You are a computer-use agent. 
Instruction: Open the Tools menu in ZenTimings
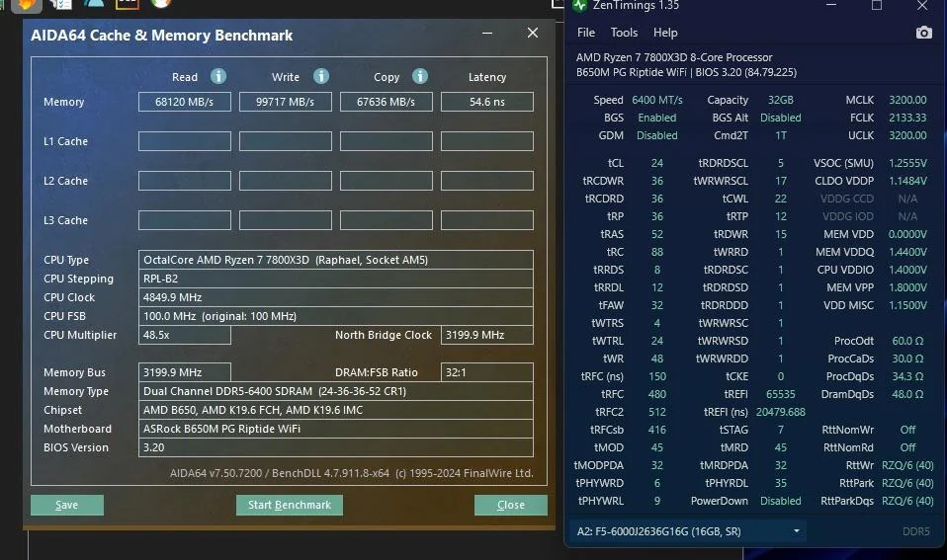click(x=624, y=33)
